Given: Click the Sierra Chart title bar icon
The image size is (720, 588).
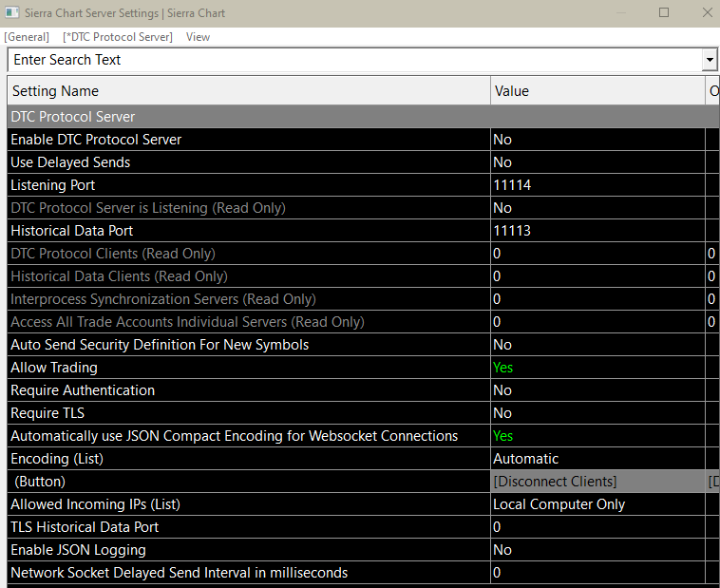Looking at the screenshot, I should (x=12, y=13).
